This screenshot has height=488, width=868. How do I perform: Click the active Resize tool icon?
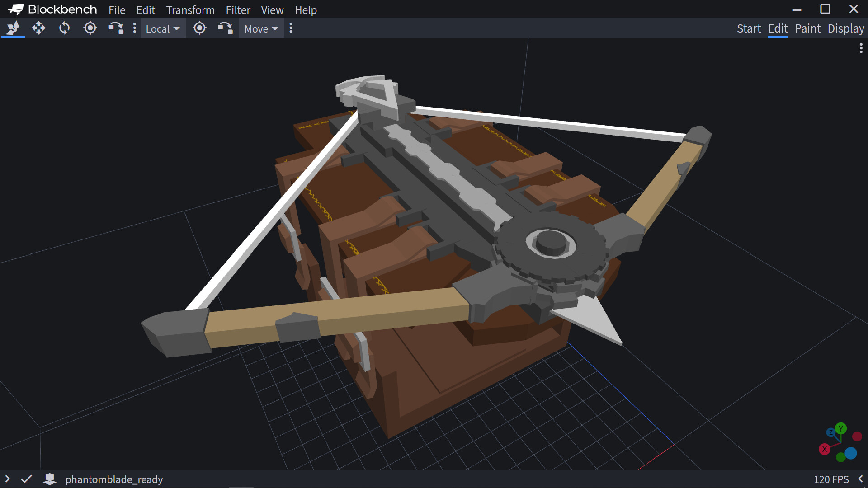pos(13,28)
